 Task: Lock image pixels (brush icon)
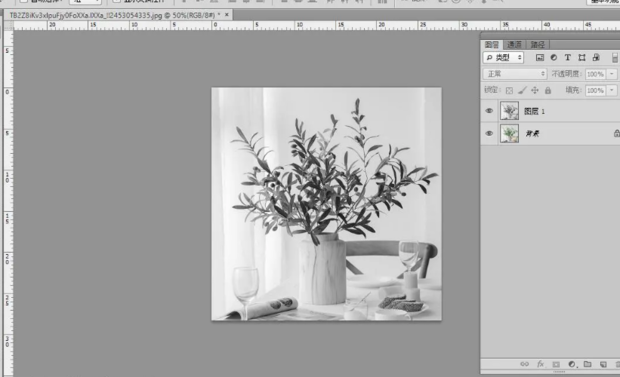[x=522, y=91]
